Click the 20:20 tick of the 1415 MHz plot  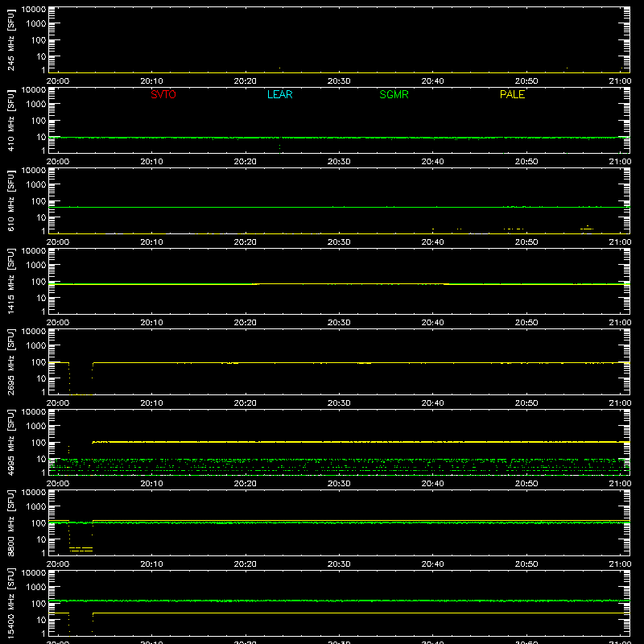(246, 323)
